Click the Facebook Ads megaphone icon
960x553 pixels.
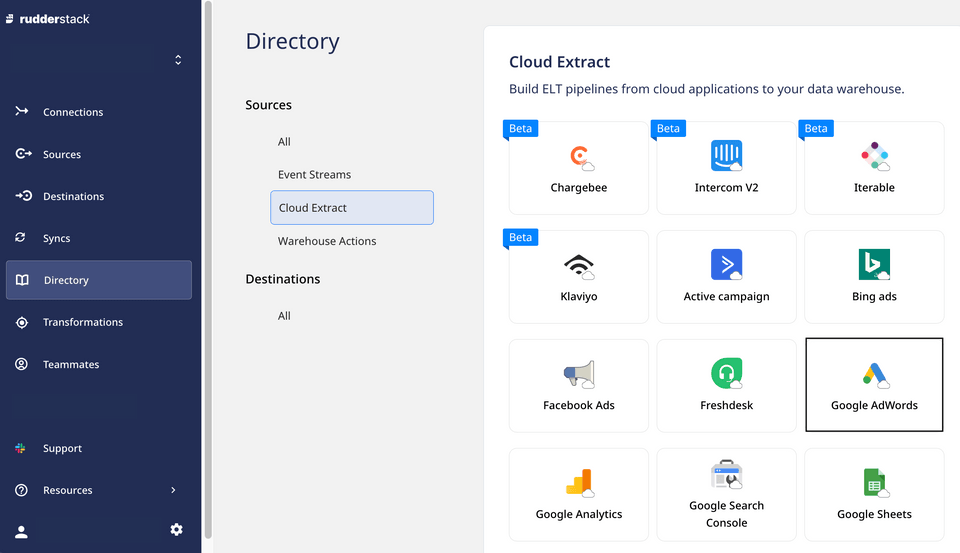579,374
